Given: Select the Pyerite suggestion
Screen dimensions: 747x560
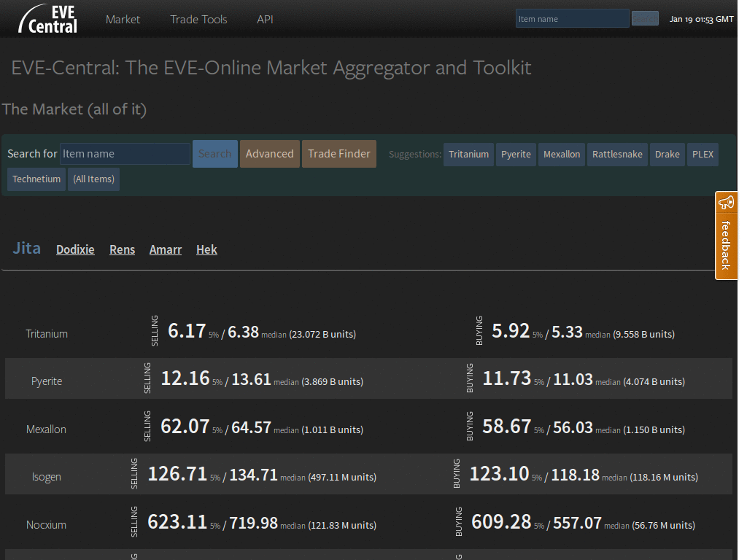Looking at the screenshot, I should pos(516,155).
